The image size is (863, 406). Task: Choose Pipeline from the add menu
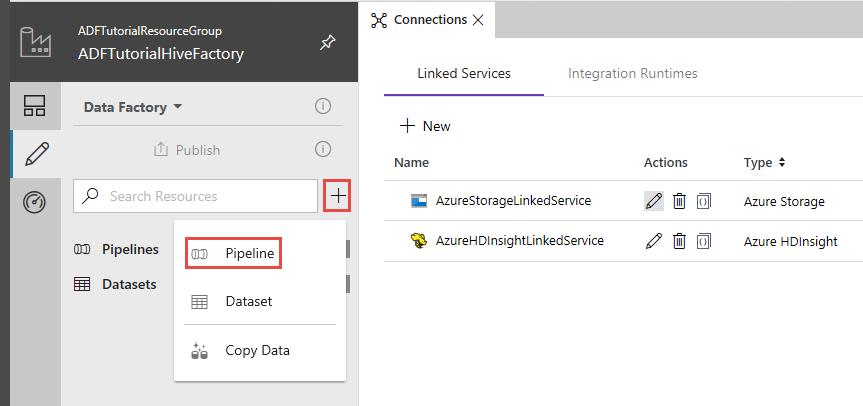point(233,254)
